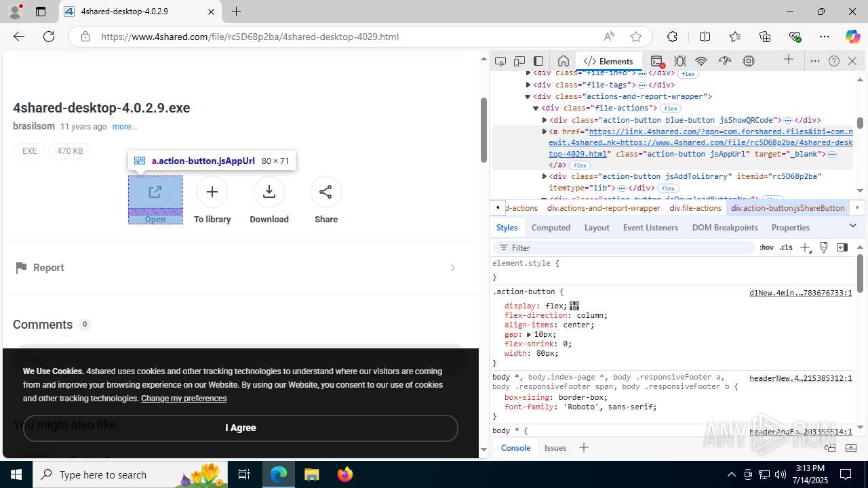The height and width of the screenshot is (488, 868).
Task: Select div.file-actions breadcrumb
Action: pos(696,208)
